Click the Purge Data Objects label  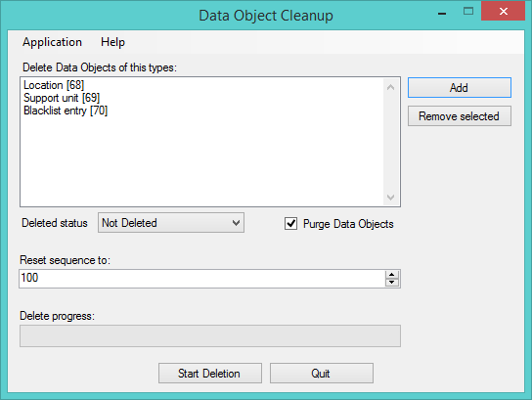[x=348, y=224]
